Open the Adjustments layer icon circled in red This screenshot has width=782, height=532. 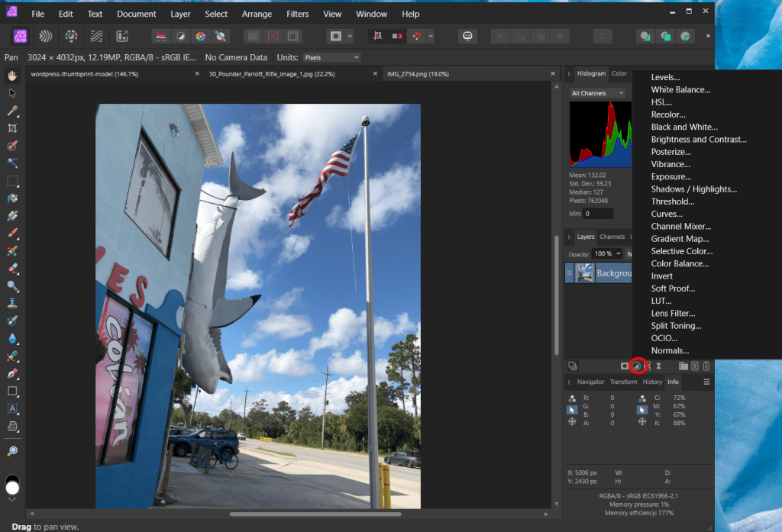(x=637, y=366)
